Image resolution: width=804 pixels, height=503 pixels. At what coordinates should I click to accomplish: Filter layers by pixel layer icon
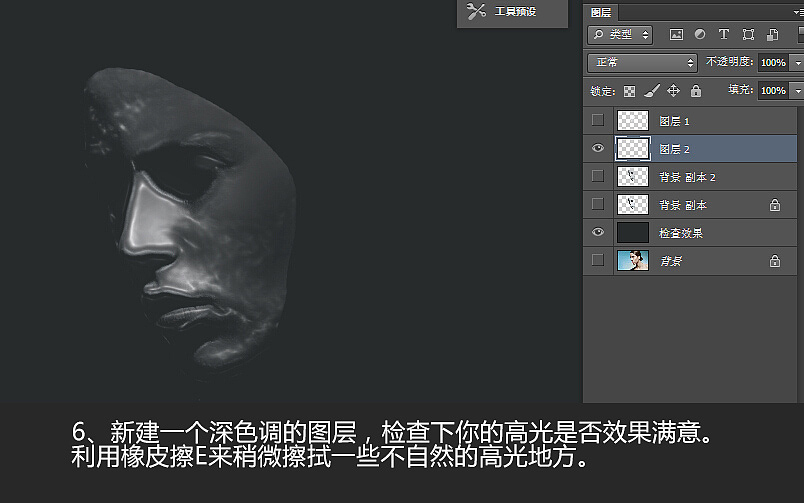pyautogui.click(x=676, y=34)
